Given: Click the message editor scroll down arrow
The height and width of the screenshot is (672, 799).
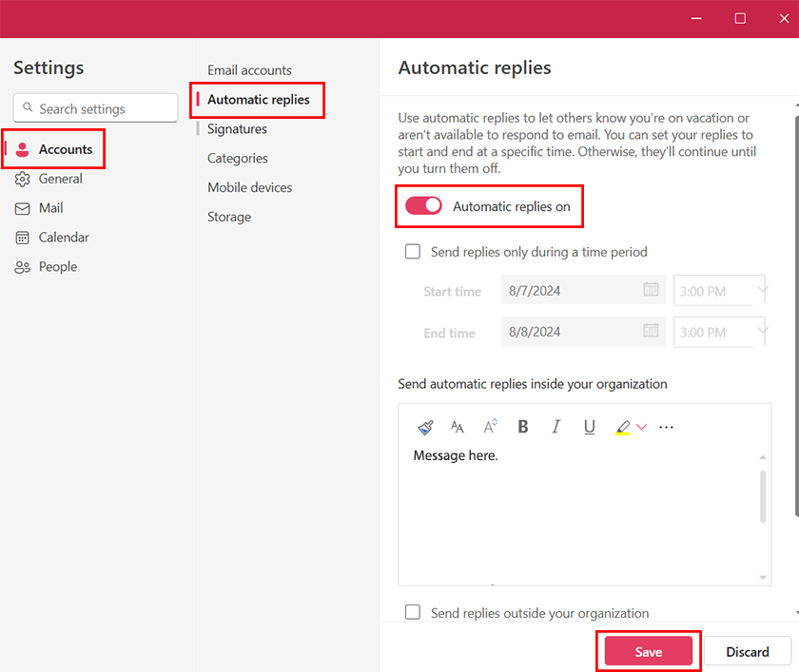Looking at the screenshot, I should tap(763, 577).
